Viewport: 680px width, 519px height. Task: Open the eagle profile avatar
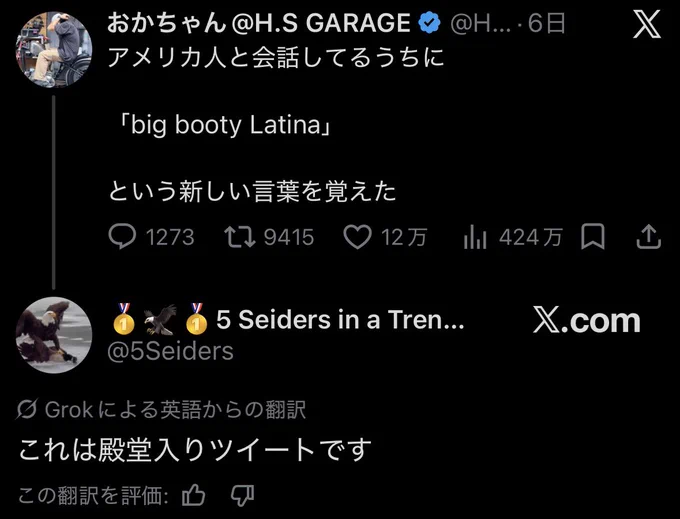point(53,335)
